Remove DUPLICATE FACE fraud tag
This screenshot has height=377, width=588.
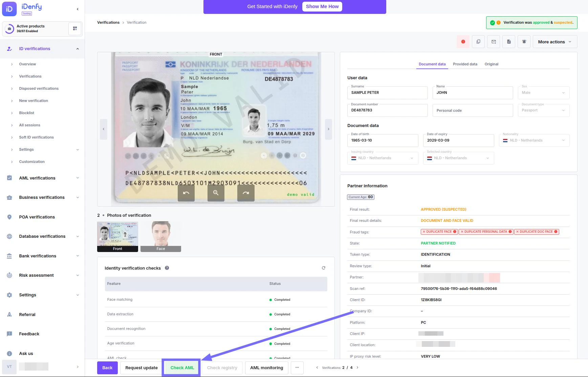tap(423, 232)
